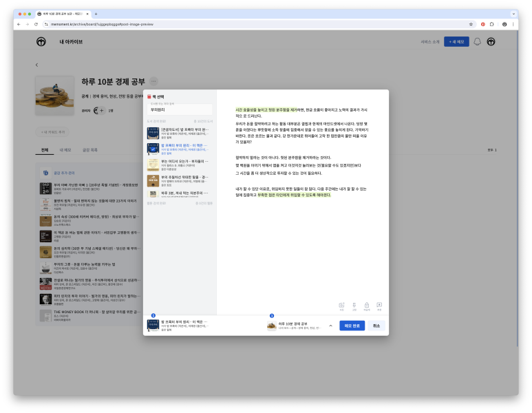Screen dimensions: 532x413
Task: Click the 사진 camera icon in memo editor
Action: (x=341, y=306)
